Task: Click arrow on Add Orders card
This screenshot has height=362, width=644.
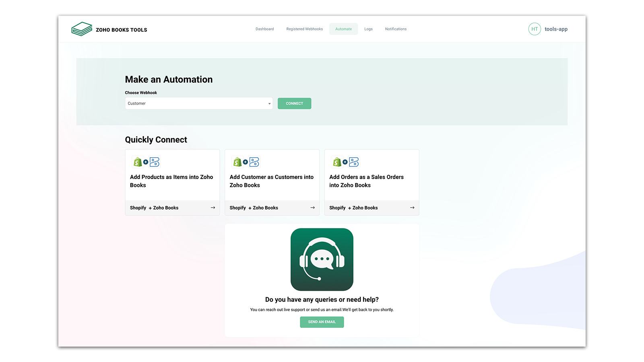Action: 412,208
